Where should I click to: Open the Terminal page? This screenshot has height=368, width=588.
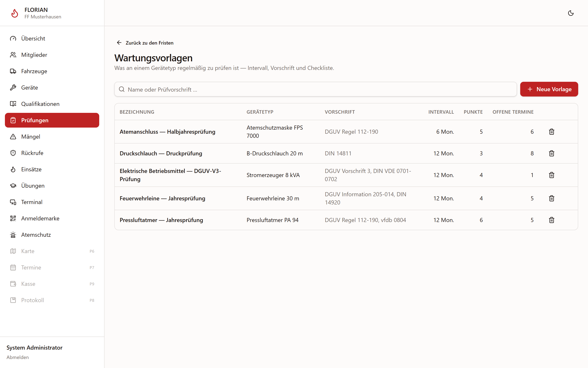pos(52,202)
